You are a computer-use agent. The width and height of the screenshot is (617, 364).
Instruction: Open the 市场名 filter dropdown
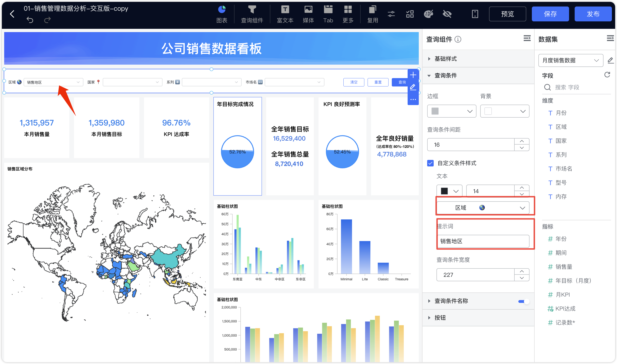pos(294,82)
